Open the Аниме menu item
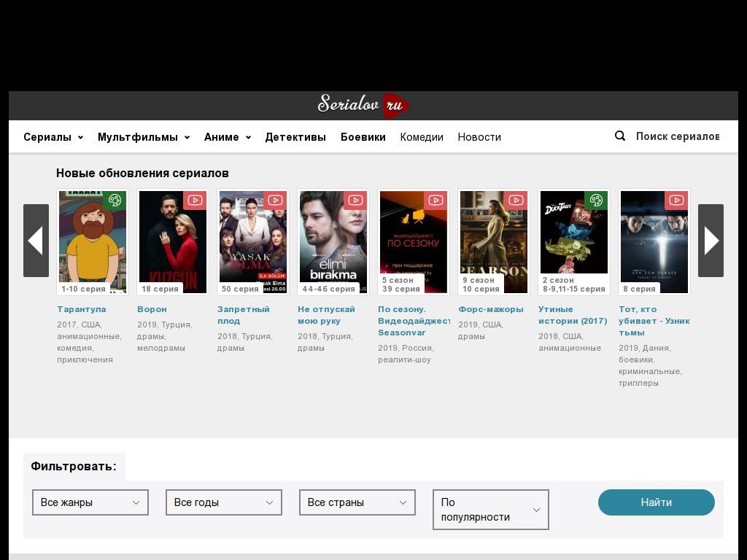The height and width of the screenshot is (560, 747). (x=222, y=137)
